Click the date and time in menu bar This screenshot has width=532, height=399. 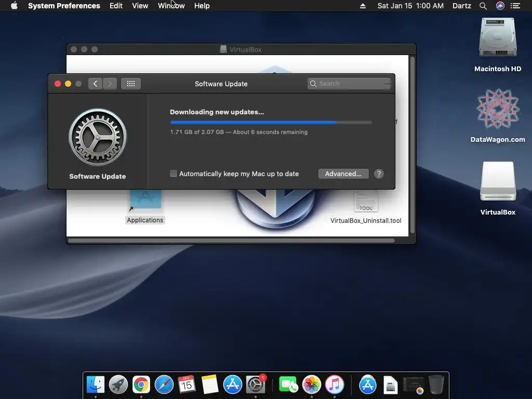click(410, 6)
